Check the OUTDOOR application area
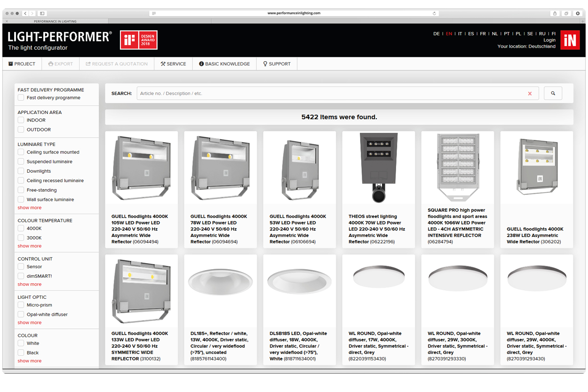 [x=21, y=129]
